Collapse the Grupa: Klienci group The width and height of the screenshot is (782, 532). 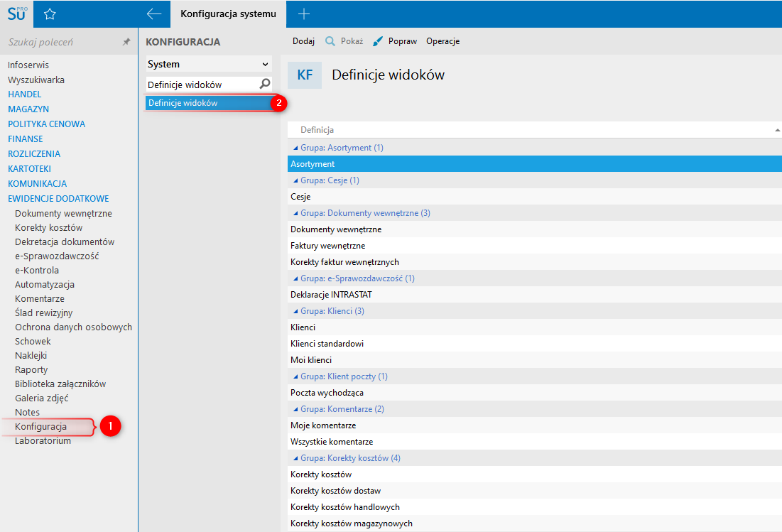click(x=296, y=311)
